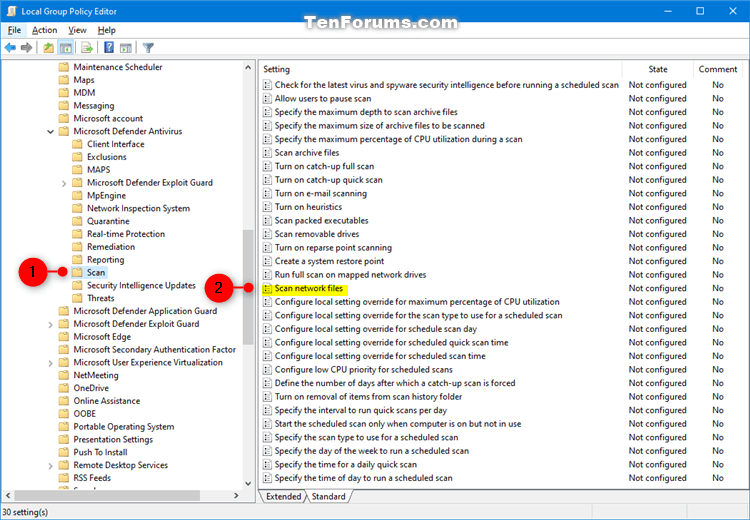Sort by the State column header
This screenshot has width=750, height=520.
click(x=658, y=69)
